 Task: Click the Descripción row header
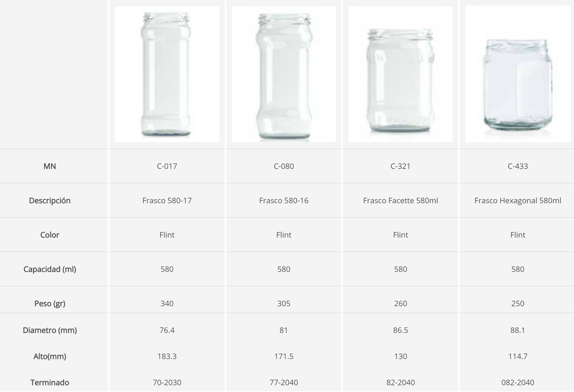pos(50,200)
